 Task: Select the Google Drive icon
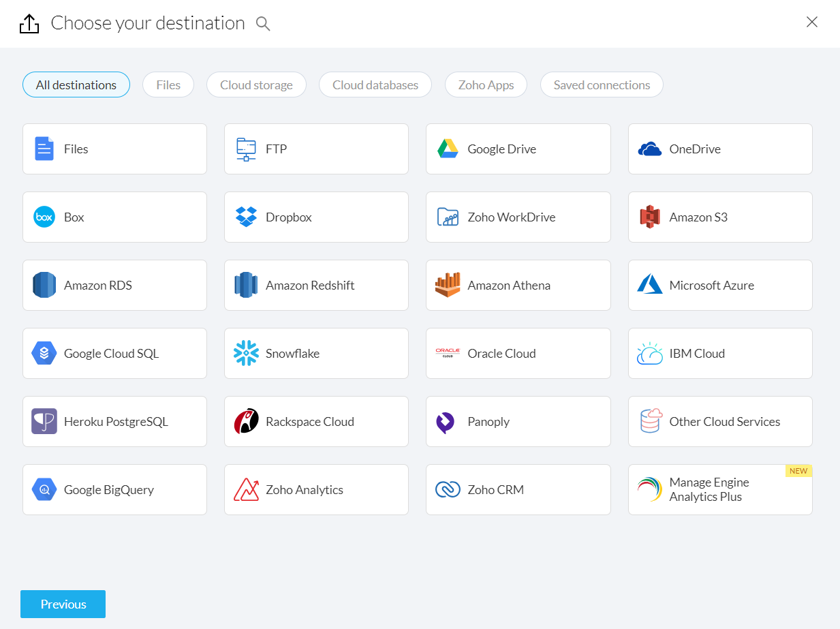pyautogui.click(x=448, y=149)
